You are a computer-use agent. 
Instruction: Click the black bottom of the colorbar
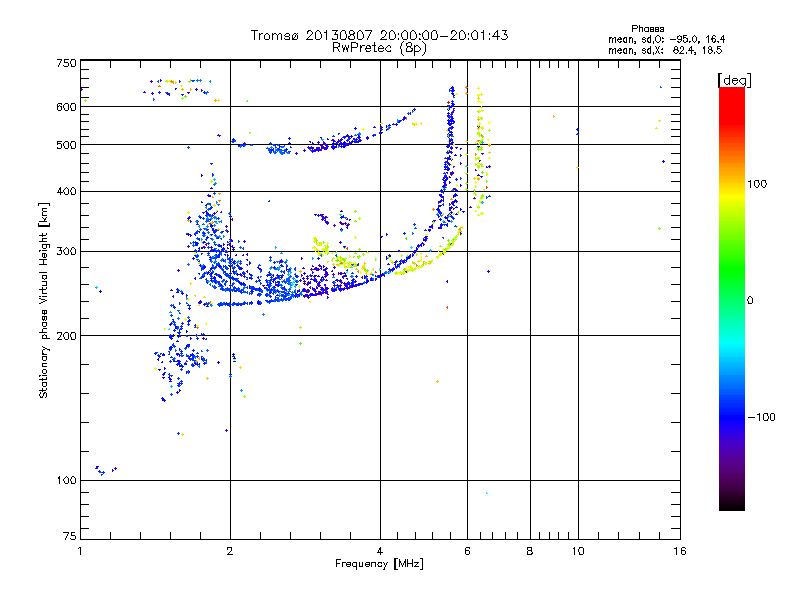click(732, 503)
